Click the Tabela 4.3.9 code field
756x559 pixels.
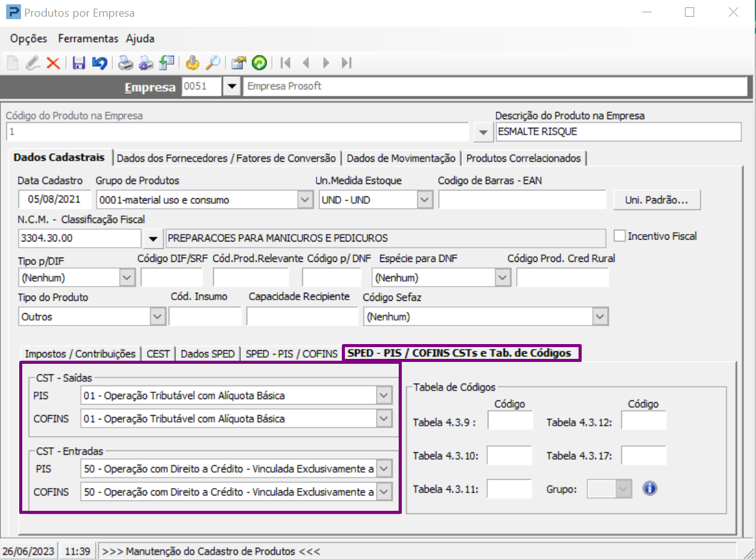510,422
